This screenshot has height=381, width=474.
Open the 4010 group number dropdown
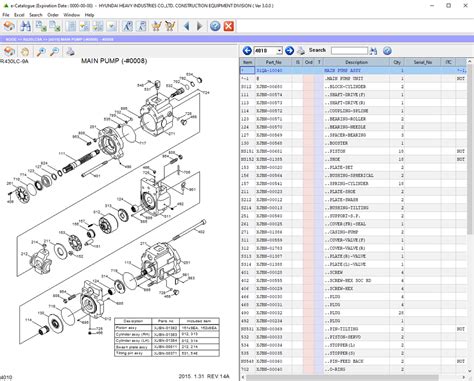pos(279,51)
